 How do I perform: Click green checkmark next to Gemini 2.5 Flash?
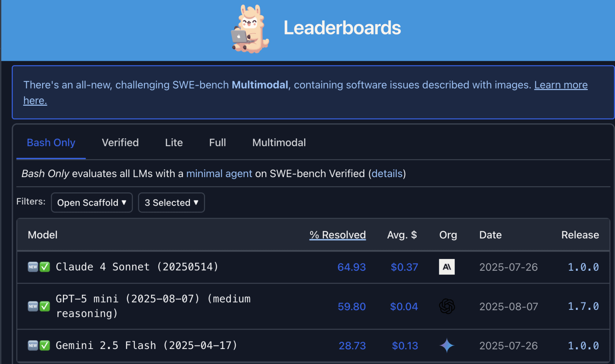[45, 345]
